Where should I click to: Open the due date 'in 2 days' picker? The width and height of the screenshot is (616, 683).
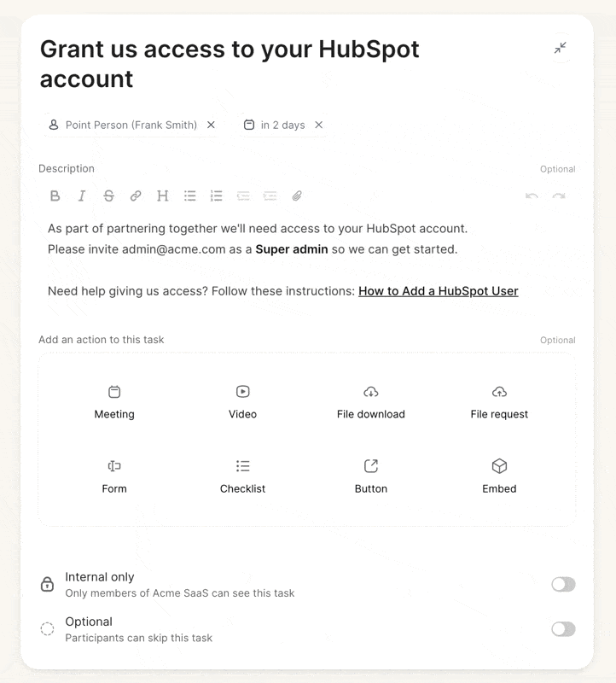(x=274, y=125)
